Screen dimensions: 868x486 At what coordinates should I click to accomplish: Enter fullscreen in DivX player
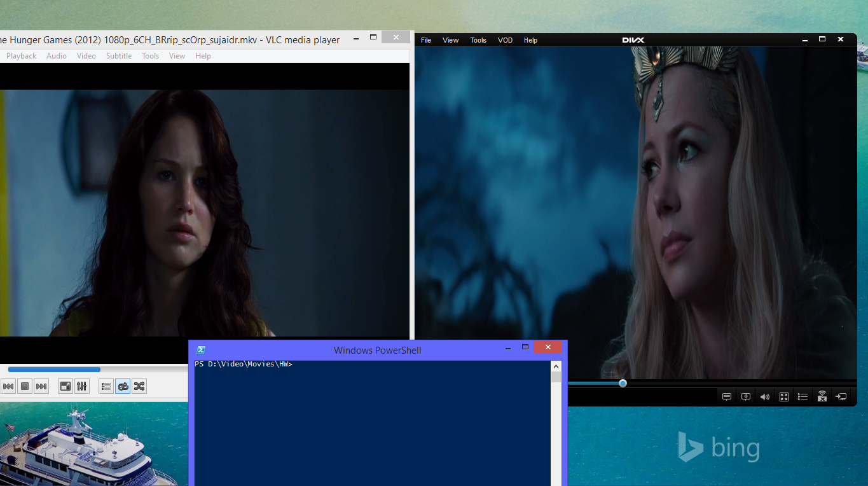tap(784, 397)
